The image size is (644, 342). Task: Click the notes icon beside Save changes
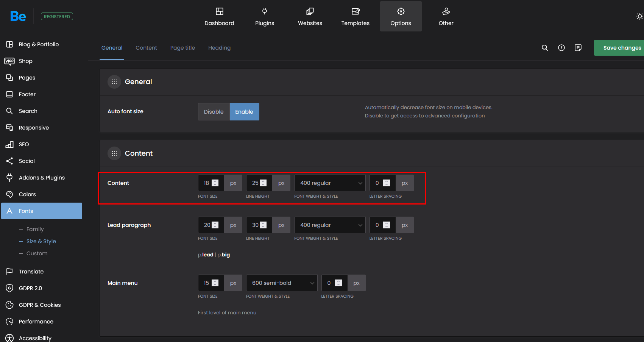(578, 48)
